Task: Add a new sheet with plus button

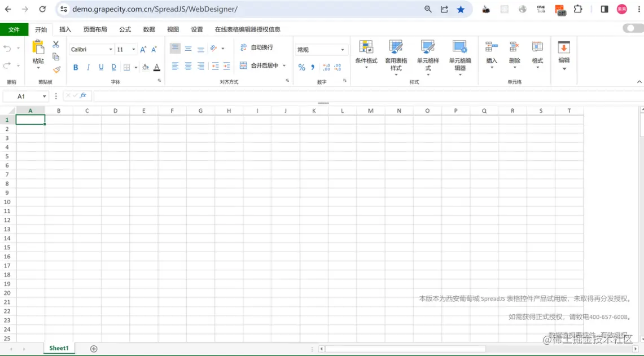Action: click(94, 349)
